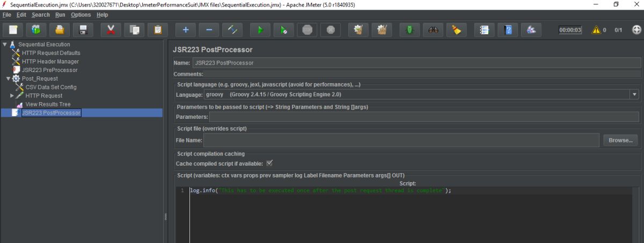The height and width of the screenshot is (243, 644).
Task: Collapse the Sequential Execution tree node
Action: (5, 44)
